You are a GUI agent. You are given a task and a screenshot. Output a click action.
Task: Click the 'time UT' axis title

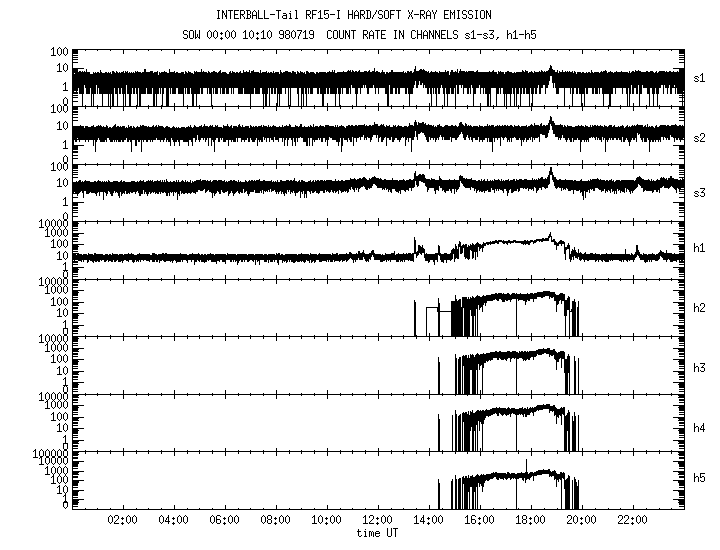tap(378, 533)
